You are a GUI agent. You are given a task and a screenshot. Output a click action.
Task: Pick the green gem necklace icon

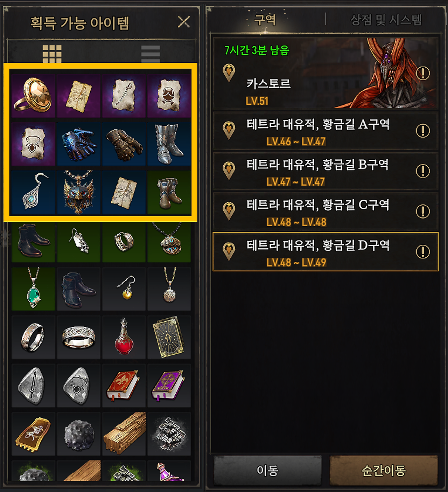(x=33, y=289)
